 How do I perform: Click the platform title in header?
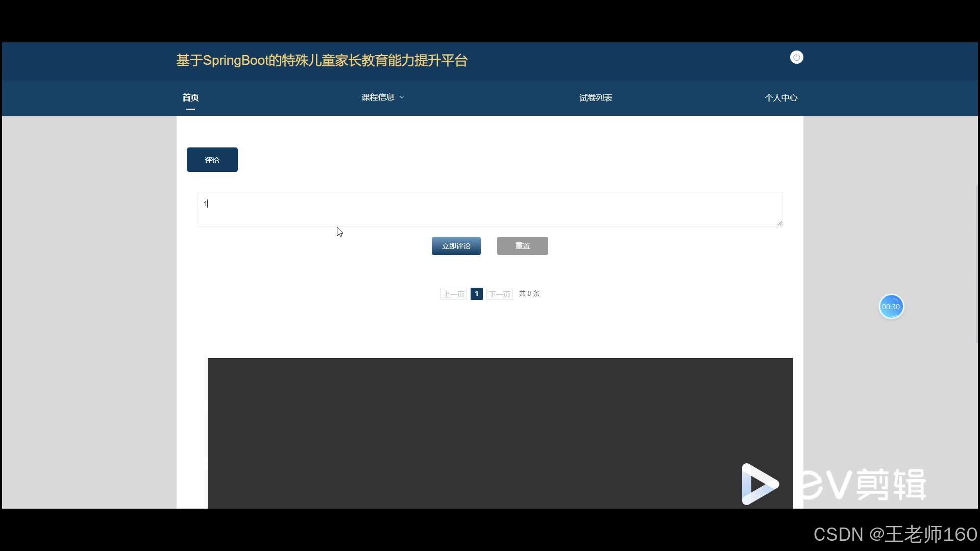click(x=322, y=60)
